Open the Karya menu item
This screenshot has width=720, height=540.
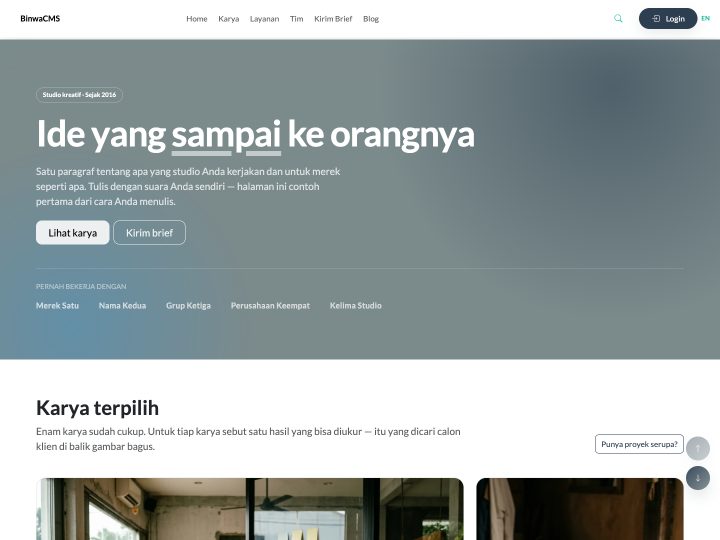coord(229,19)
